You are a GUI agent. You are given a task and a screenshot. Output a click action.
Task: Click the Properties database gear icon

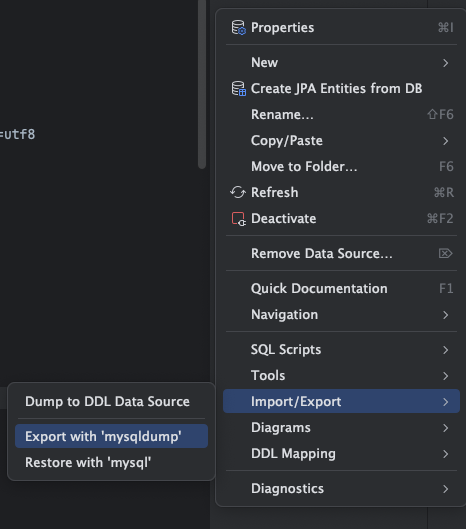click(238, 28)
